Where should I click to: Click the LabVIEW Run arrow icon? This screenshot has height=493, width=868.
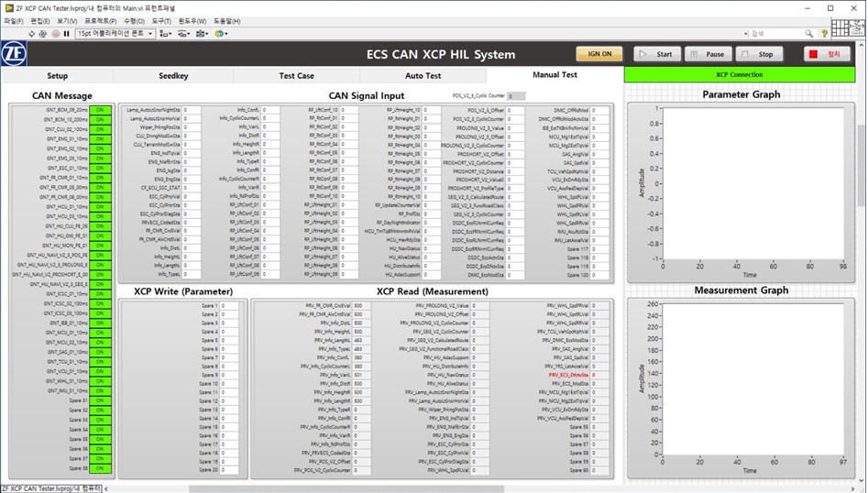tap(31, 33)
